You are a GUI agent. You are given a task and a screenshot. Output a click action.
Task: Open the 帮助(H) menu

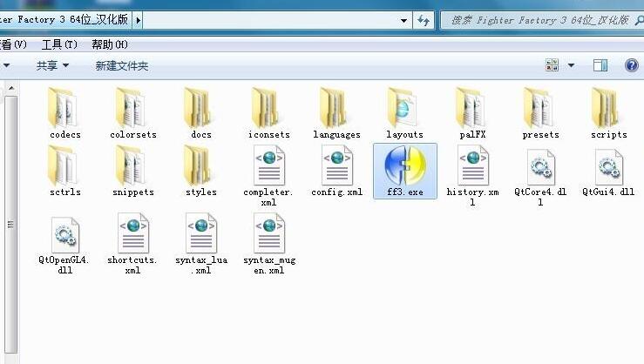[x=110, y=44]
